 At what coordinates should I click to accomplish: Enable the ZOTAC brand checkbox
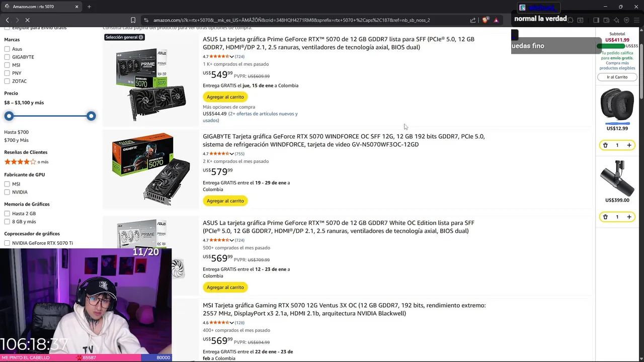[7, 81]
